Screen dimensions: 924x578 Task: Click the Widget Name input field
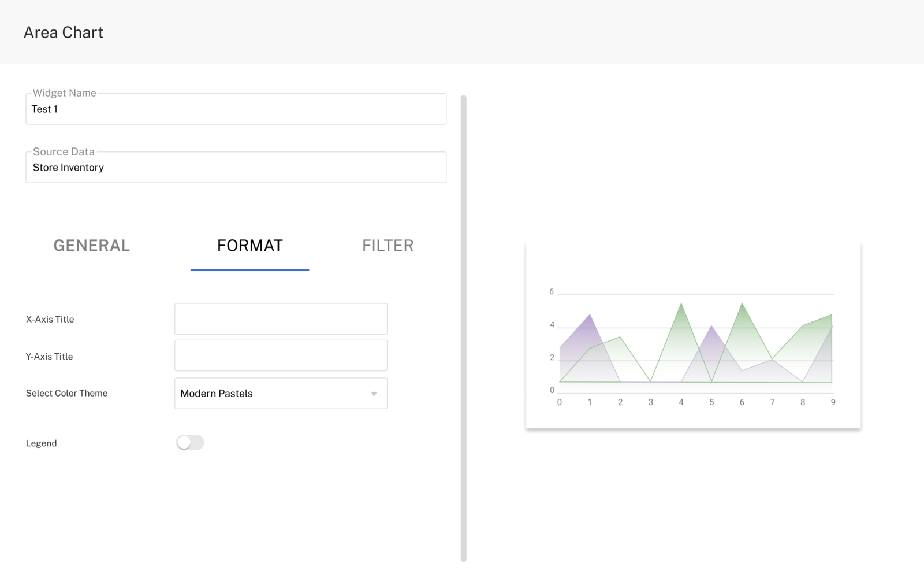point(236,109)
